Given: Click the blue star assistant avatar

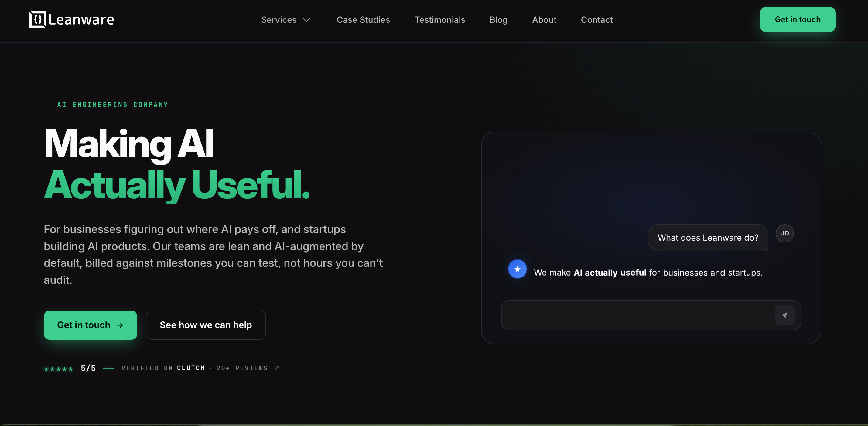Looking at the screenshot, I should tap(517, 269).
